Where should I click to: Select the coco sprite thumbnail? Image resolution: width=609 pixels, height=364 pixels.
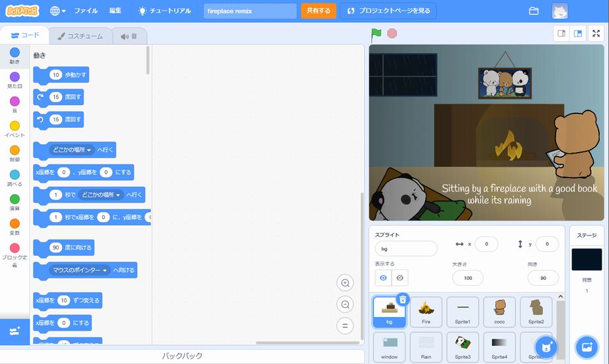[499, 312]
